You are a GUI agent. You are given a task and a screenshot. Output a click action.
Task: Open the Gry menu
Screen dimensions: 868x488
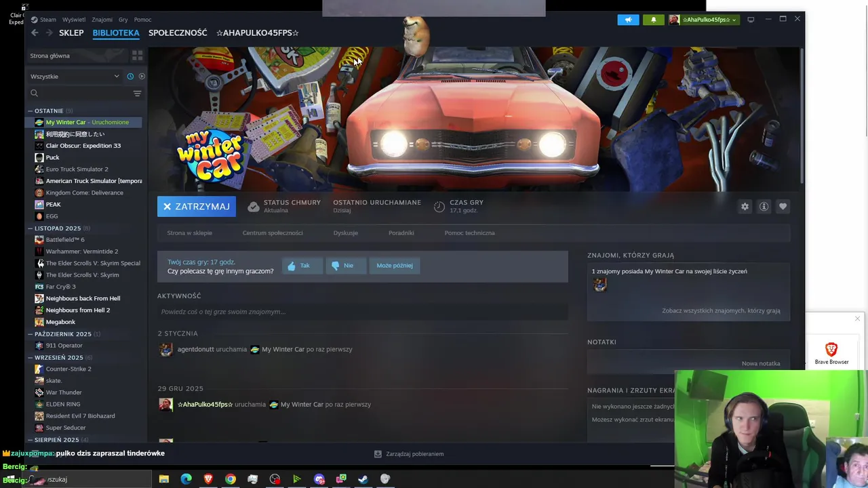[x=123, y=20]
